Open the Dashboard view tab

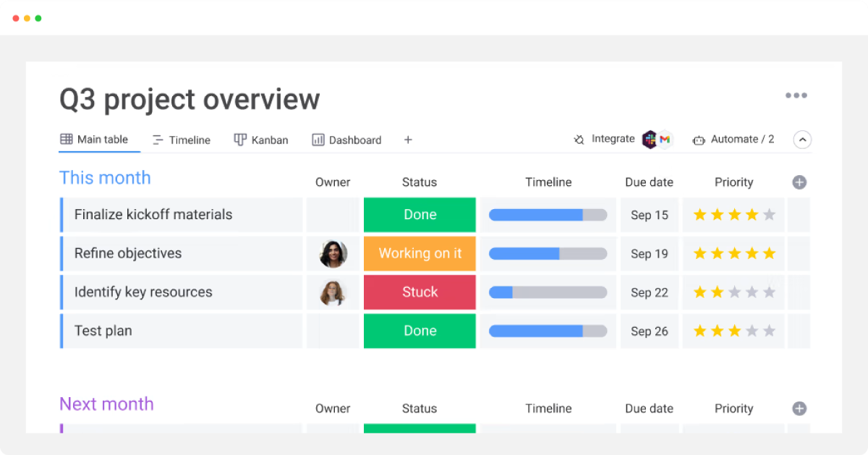coord(346,140)
